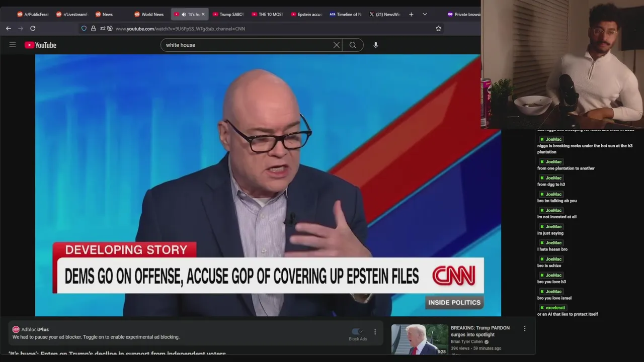Open "BREAKING: Trump PARDON surges into spotlight" title
644x362 pixels.
click(x=480, y=331)
